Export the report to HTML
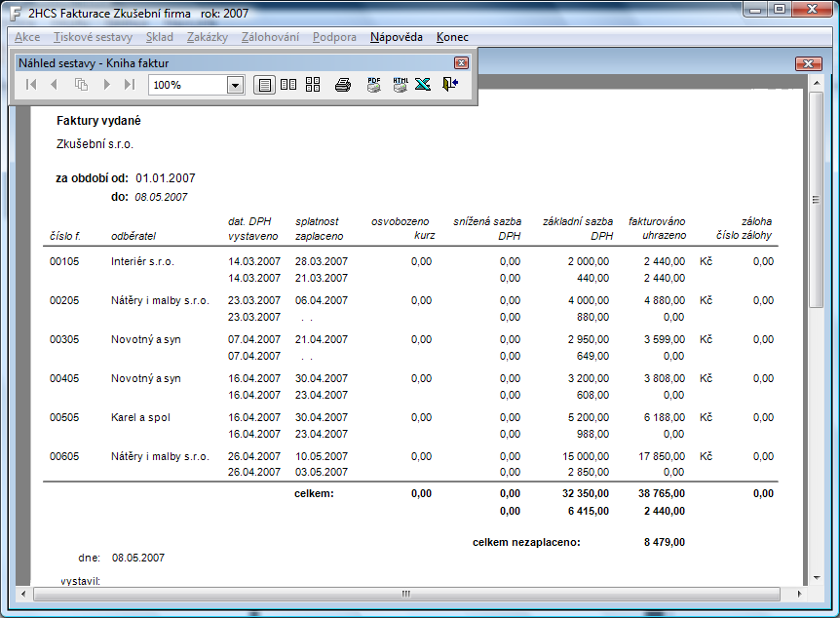Screen dimensions: 840x618 pyautogui.click(x=399, y=85)
